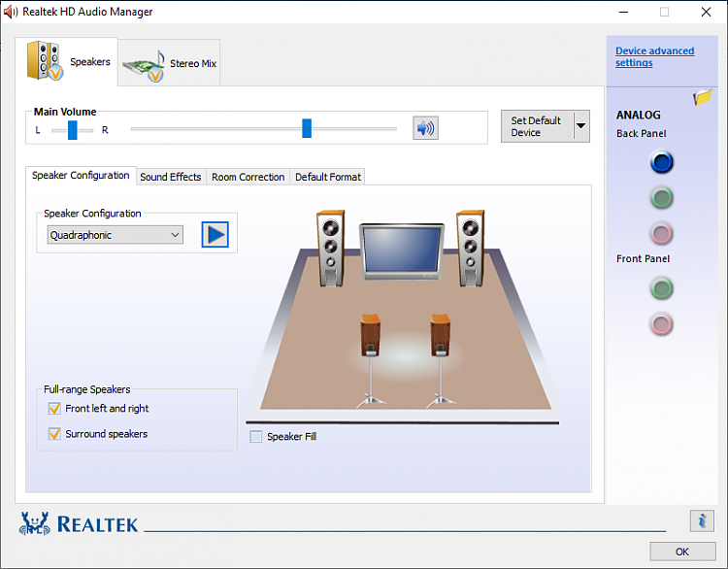728x569 pixels.
Task: Open the Room Correction tab
Action: click(248, 177)
